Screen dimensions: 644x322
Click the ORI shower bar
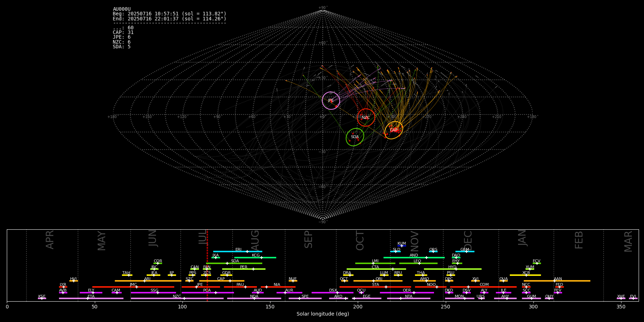pos(378,281)
